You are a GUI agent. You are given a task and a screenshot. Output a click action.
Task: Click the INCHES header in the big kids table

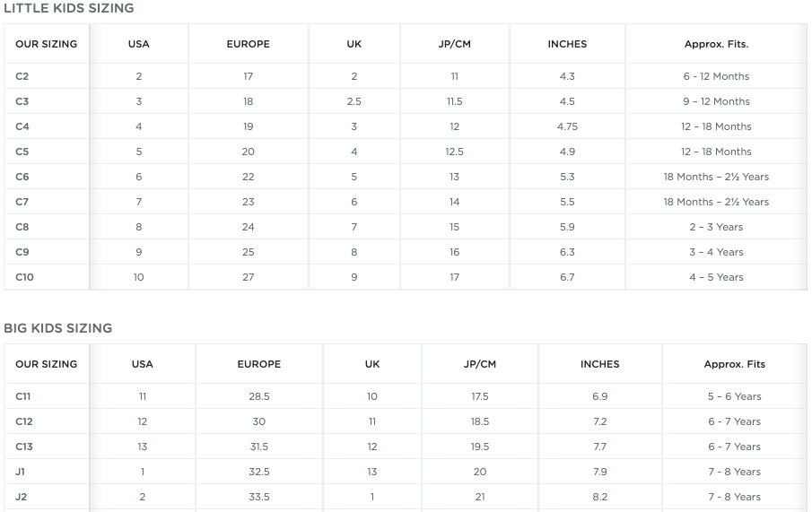click(599, 364)
